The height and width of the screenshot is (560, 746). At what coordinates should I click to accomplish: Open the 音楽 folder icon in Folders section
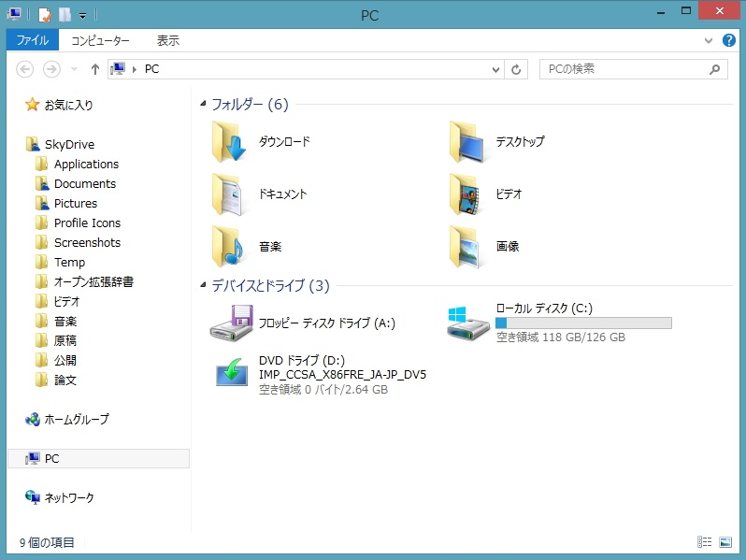point(229,246)
